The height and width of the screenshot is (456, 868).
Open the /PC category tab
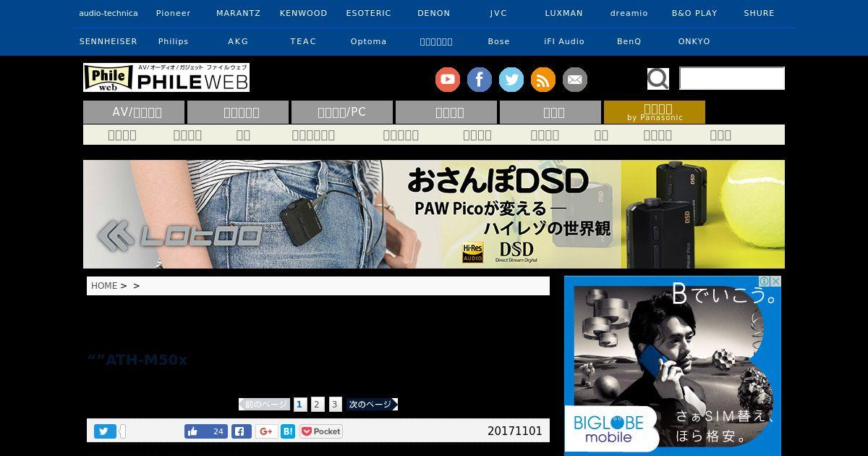[342, 112]
